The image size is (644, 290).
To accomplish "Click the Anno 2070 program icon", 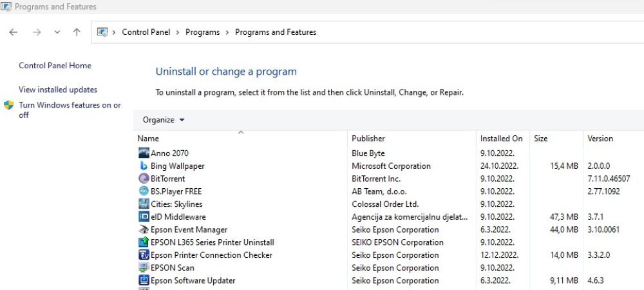I will point(144,153).
